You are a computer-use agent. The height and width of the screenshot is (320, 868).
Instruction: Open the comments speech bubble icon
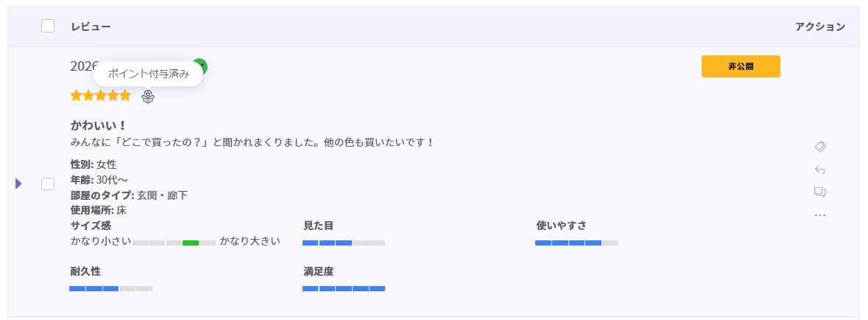tap(820, 192)
